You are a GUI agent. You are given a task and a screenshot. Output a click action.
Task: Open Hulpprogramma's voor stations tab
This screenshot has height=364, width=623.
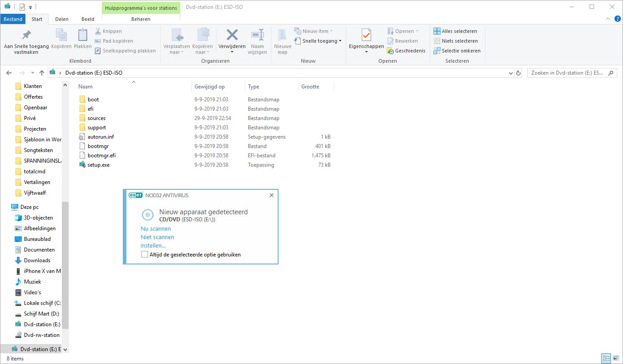click(x=141, y=8)
